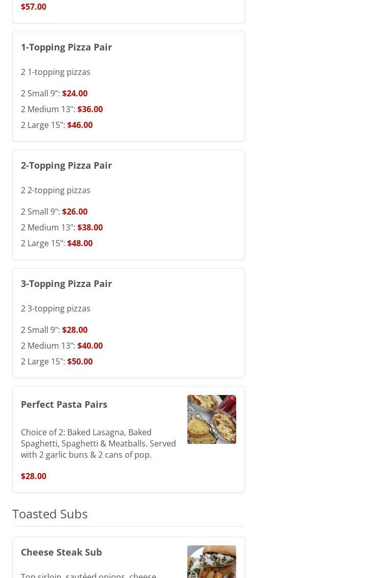Screen dimensions: 392x578
Task: Select the $26.00 small 2-topping pair price
Action: [x=75, y=212]
